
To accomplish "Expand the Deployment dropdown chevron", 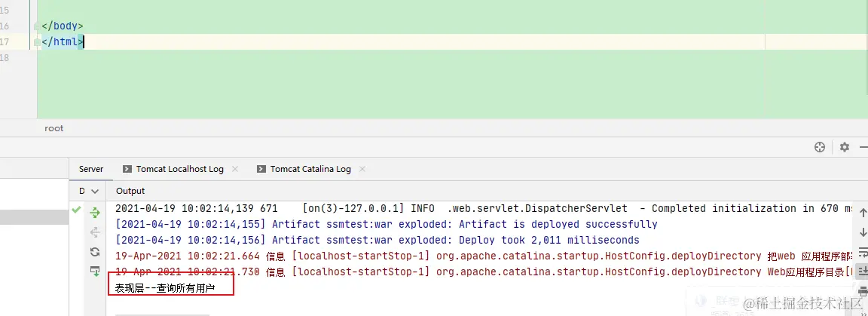I will 95,192.
